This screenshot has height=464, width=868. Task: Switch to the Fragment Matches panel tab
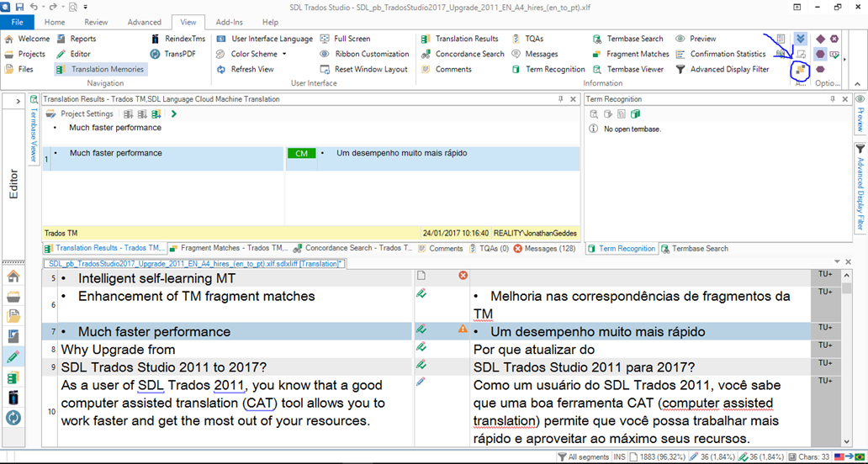click(229, 248)
